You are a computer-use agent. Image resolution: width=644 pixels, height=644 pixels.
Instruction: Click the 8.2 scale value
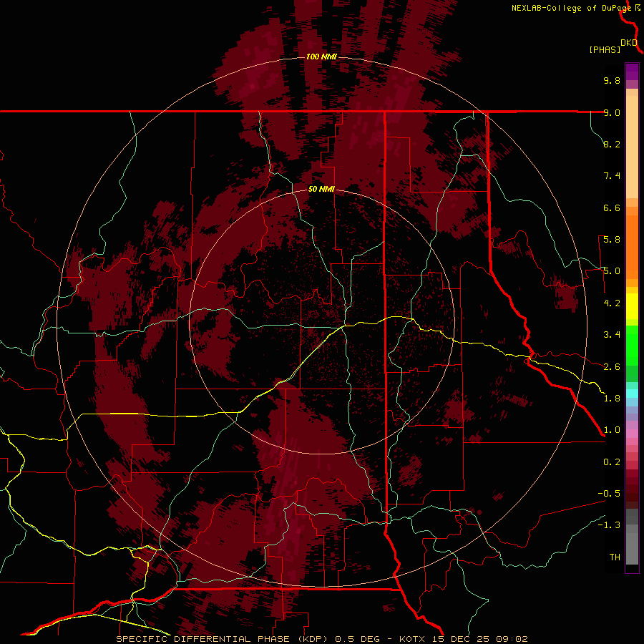(612, 144)
